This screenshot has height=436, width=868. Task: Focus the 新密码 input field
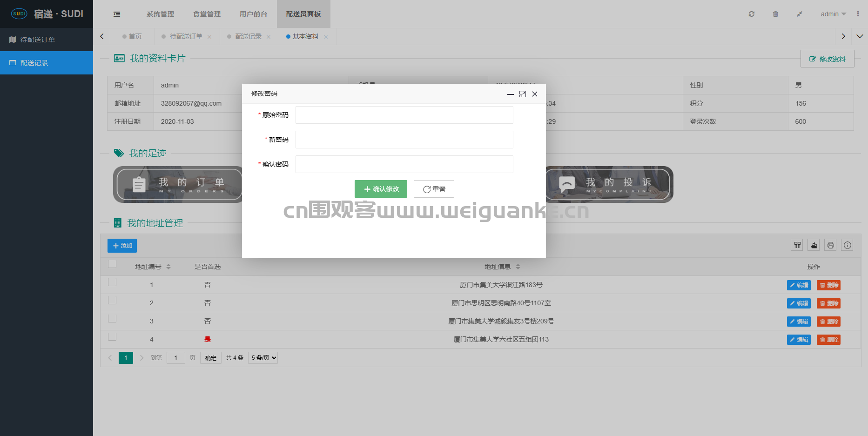click(404, 140)
